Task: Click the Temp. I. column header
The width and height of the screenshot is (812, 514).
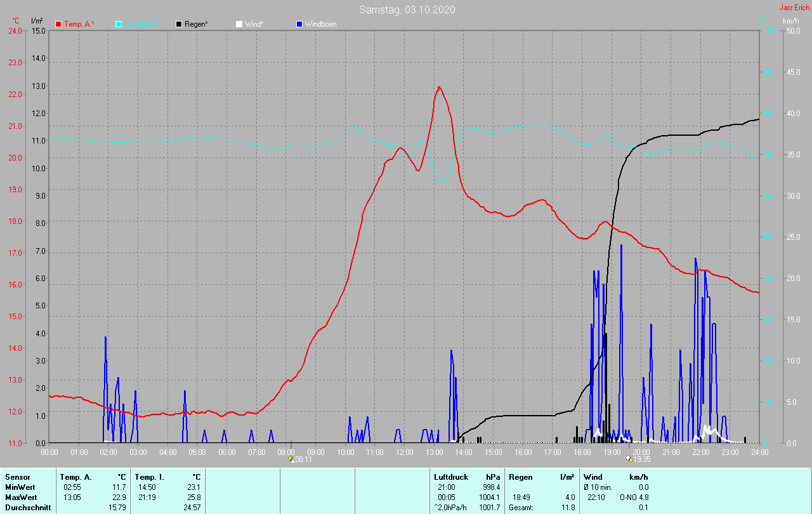Action: pos(148,477)
